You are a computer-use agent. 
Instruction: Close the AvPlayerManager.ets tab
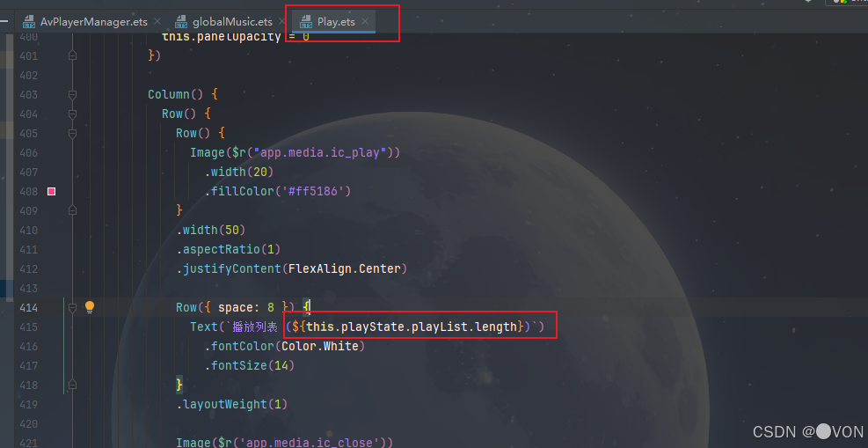click(157, 22)
